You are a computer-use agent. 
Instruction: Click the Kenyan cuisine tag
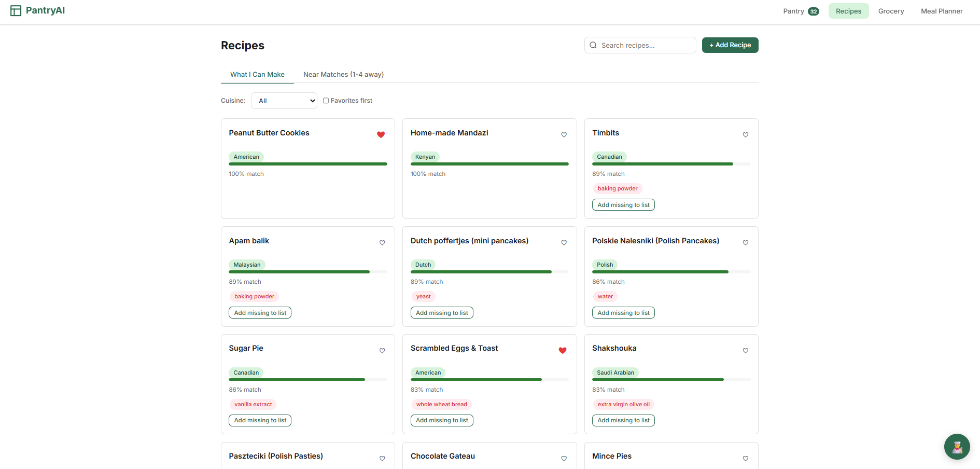pos(425,157)
